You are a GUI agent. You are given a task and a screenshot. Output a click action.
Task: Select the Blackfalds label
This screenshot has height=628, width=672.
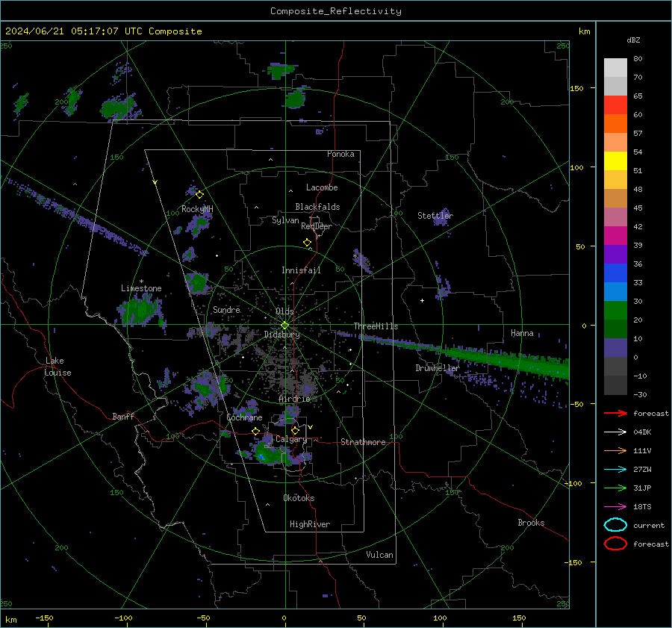point(317,207)
